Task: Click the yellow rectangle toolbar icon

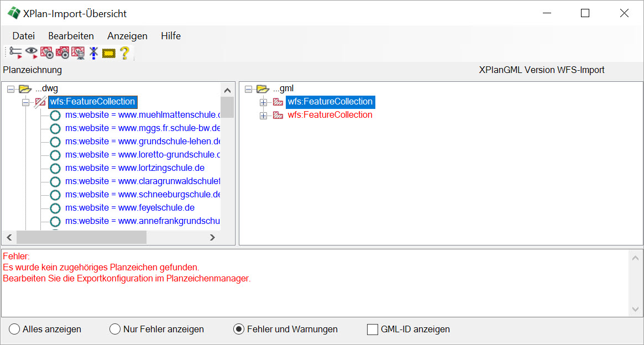Action: pyautogui.click(x=108, y=53)
